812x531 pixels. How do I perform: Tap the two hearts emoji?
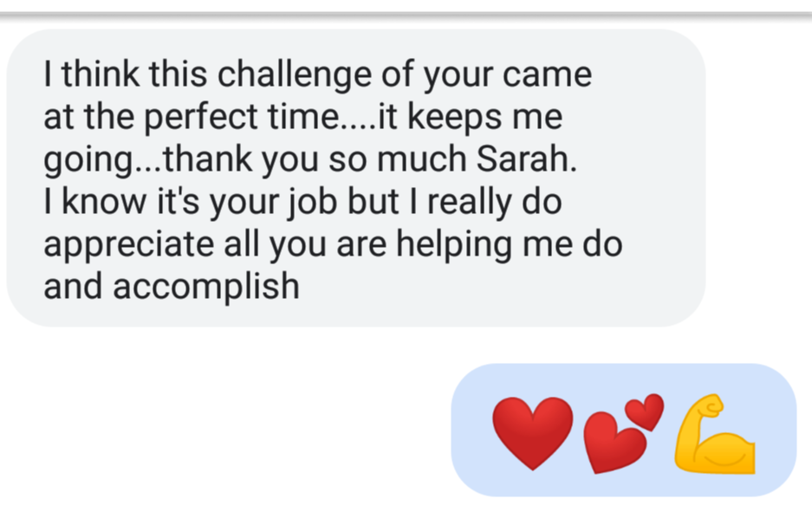click(x=623, y=434)
